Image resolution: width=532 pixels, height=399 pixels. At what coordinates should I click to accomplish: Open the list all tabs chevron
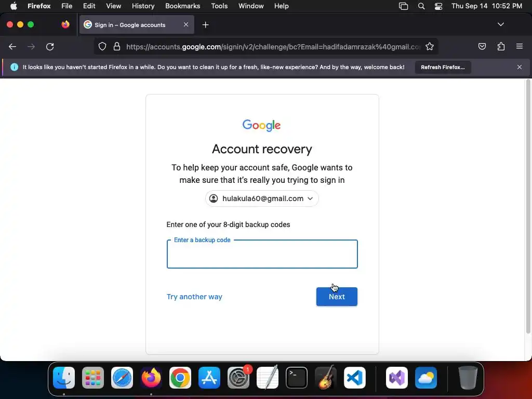point(500,24)
